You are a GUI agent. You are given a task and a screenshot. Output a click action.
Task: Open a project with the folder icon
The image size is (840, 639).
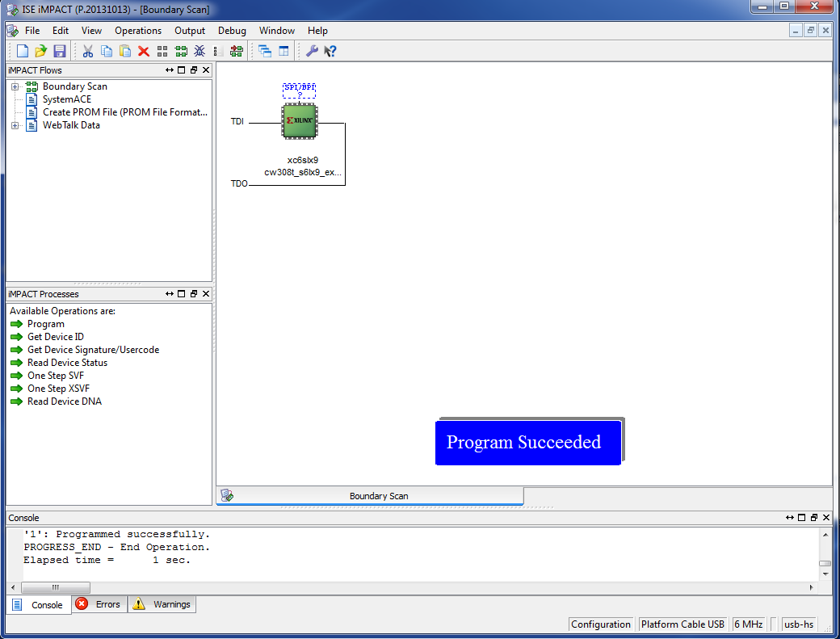click(40, 51)
